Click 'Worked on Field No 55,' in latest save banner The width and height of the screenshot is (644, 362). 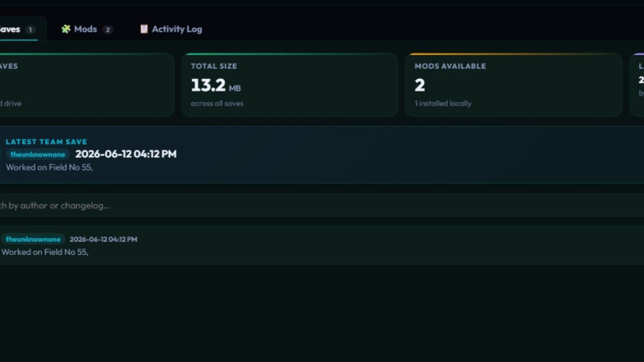pos(49,167)
